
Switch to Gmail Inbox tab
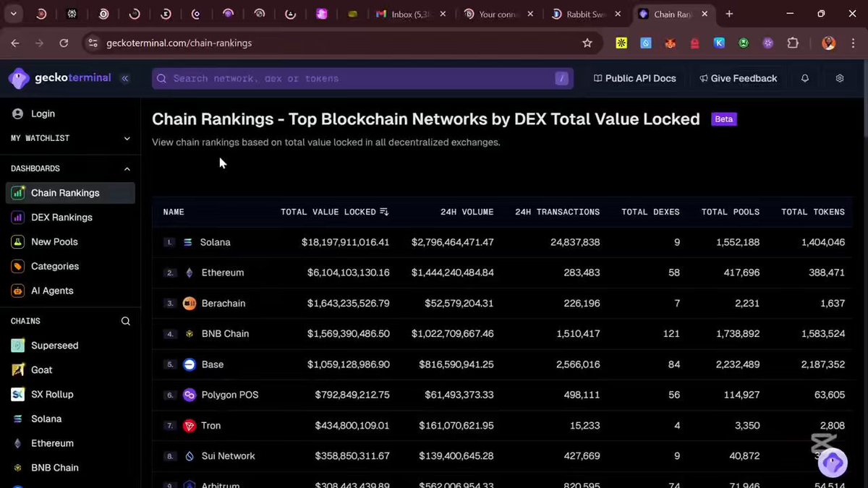(412, 14)
